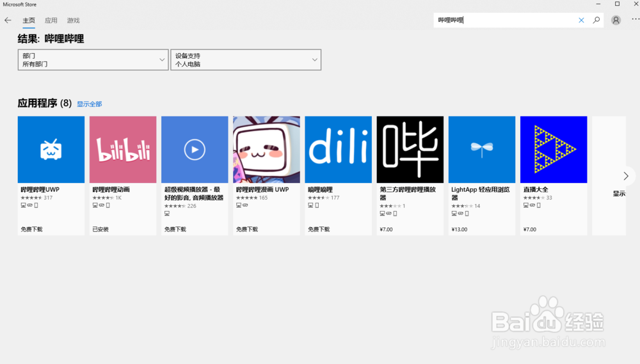Go back with the back arrow
The width and height of the screenshot is (640, 364).
(8, 20)
